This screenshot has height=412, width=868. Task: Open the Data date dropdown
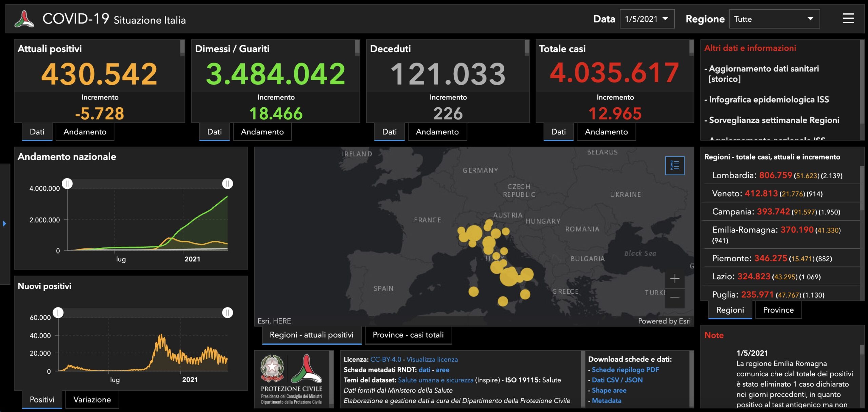point(647,19)
